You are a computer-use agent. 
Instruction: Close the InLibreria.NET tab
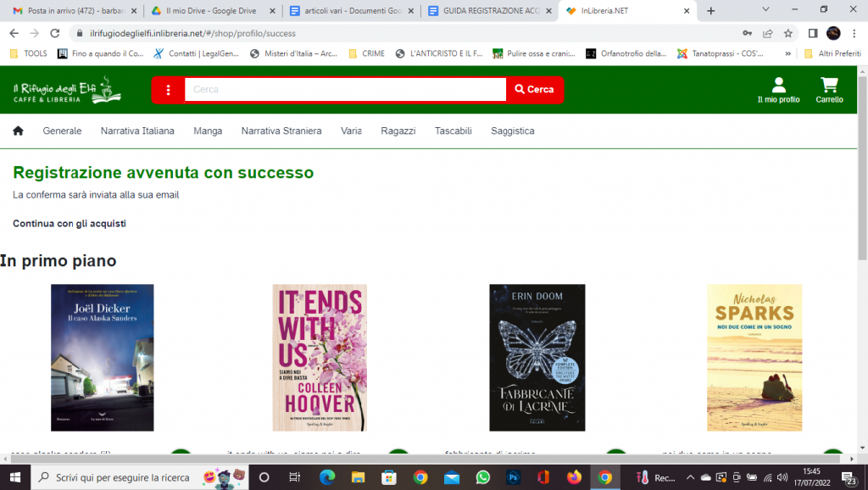[687, 10]
